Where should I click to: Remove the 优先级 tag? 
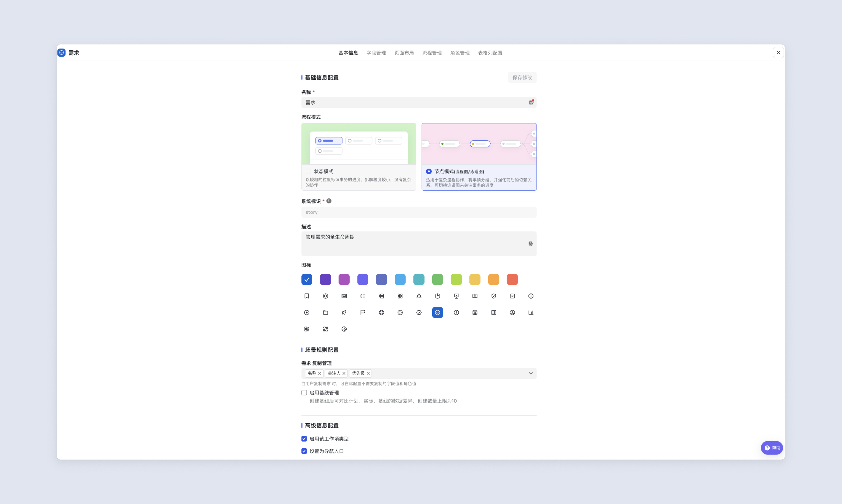click(x=368, y=374)
